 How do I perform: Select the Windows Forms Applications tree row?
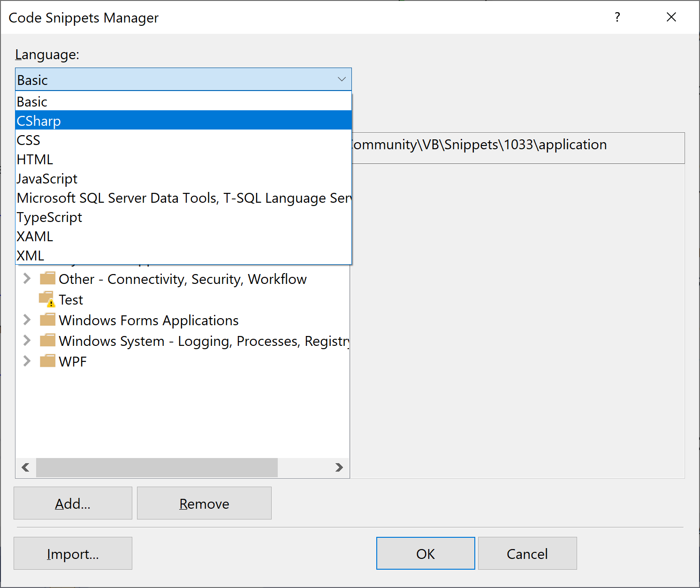pyautogui.click(x=149, y=321)
